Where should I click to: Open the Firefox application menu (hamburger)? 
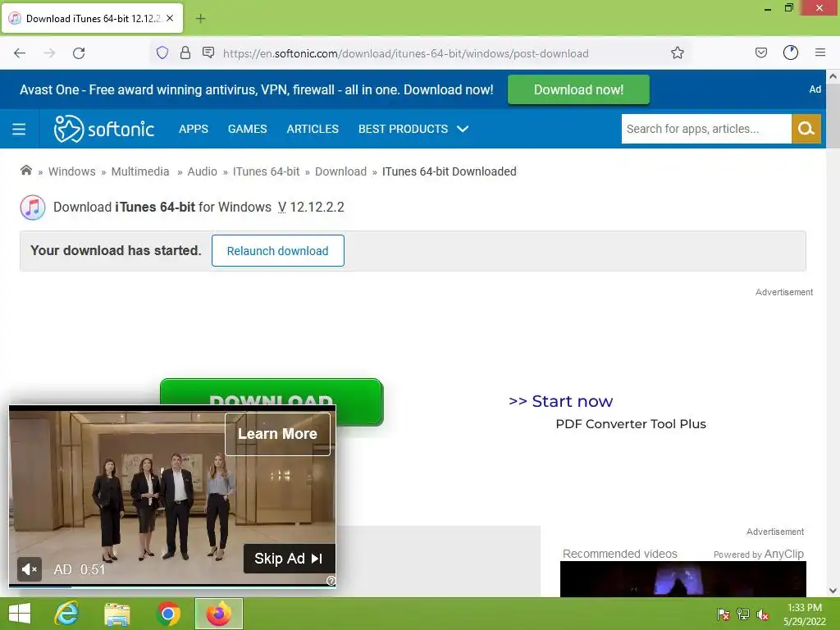pyautogui.click(x=820, y=52)
